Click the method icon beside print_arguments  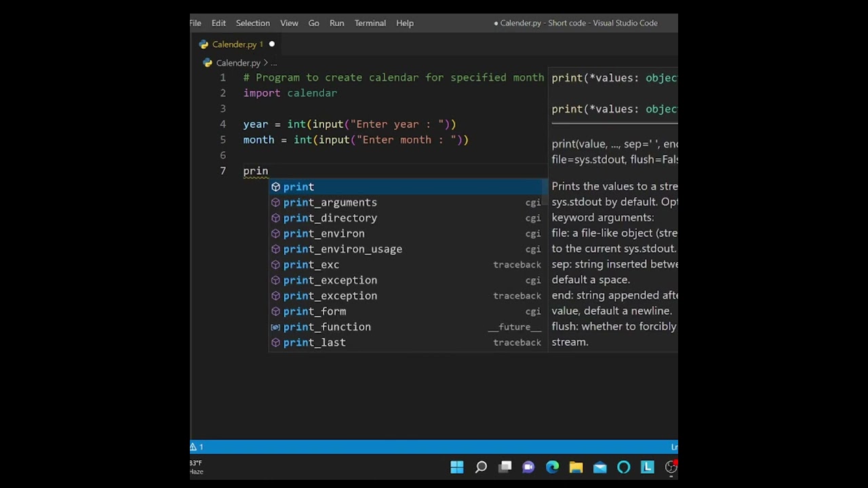point(275,202)
